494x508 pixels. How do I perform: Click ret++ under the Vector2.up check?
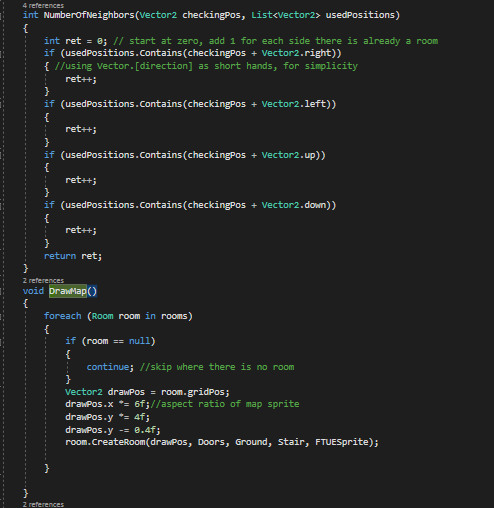(81, 180)
